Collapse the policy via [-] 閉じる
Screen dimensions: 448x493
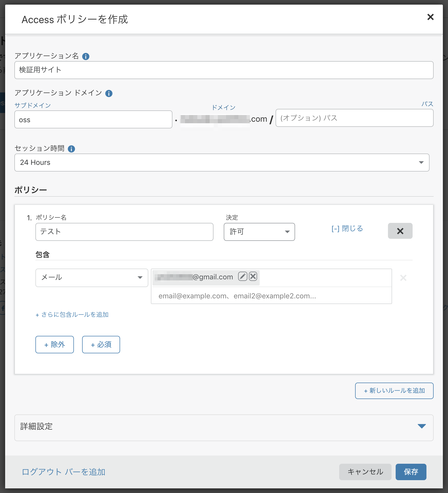pos(347,229)
